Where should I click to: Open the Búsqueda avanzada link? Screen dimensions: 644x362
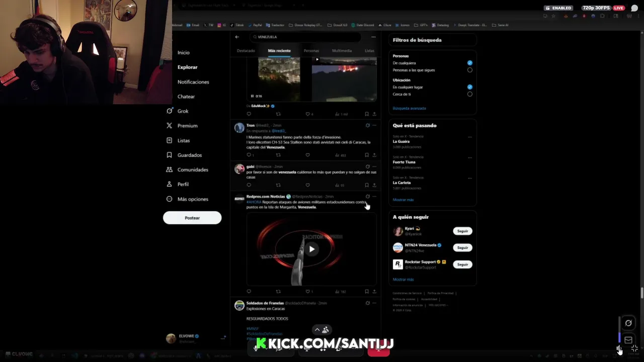click(x=409, y=108)
